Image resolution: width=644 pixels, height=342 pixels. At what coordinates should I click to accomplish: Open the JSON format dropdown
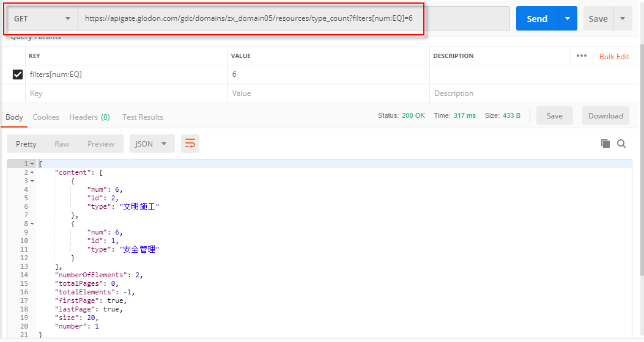[152, 144]
